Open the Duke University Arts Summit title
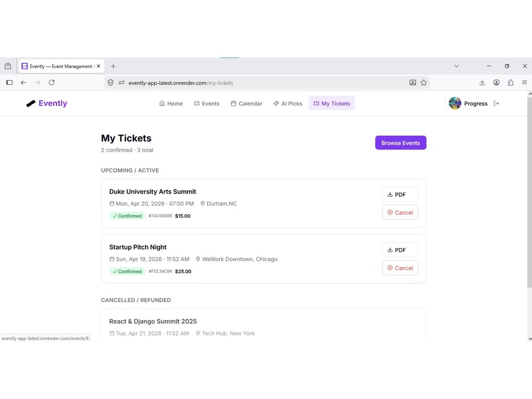532x399 pixels. click(153, 192)
